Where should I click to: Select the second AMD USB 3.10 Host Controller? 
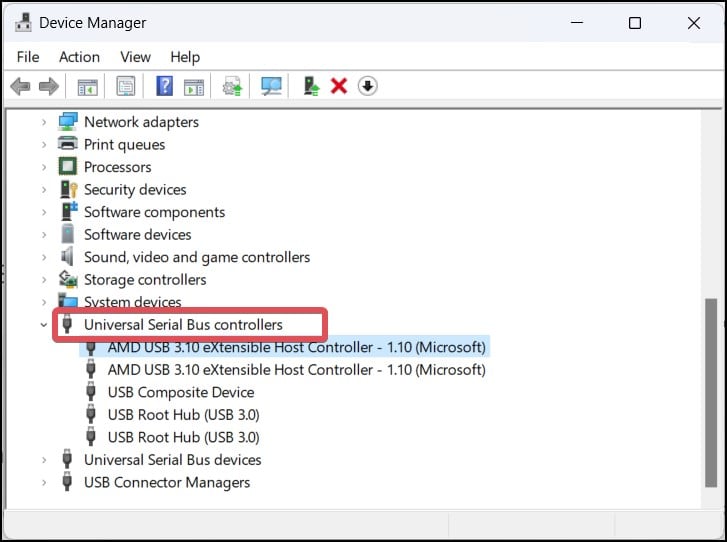click(x=297, y=370)
